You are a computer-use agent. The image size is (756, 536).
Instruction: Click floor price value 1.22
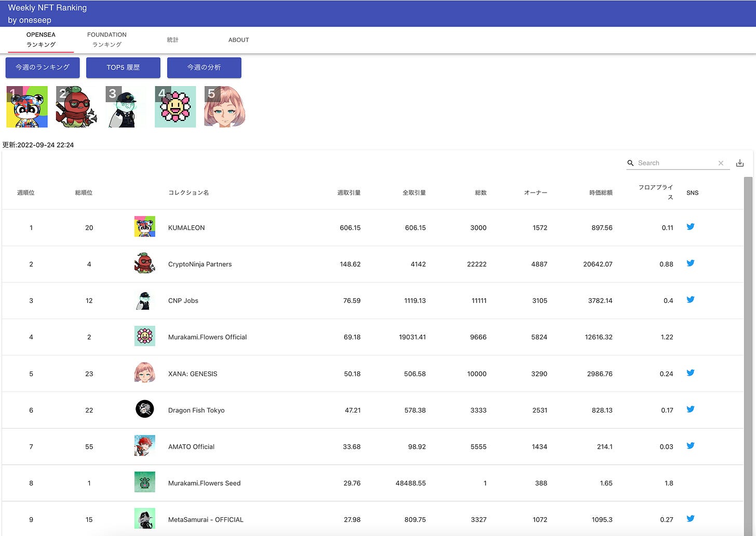click(x=667, y=337)
